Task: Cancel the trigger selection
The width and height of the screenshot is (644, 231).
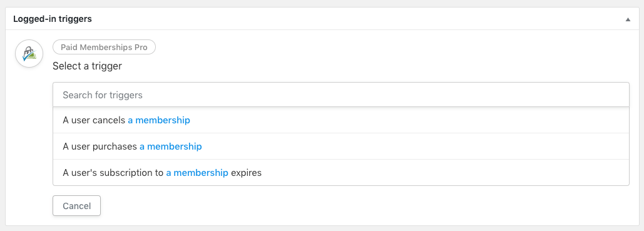Action: coord(76,205)
